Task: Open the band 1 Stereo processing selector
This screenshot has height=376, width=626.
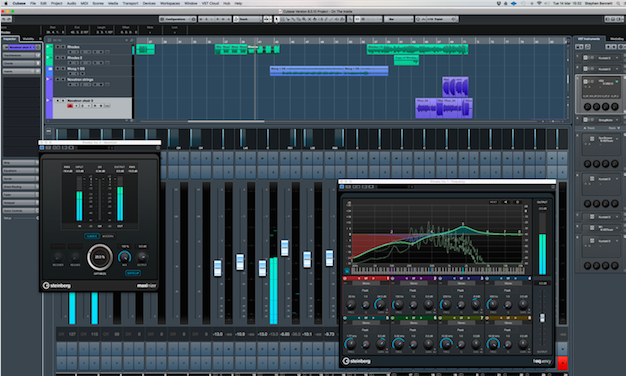Action: pyautogui.click(x=366, y=283)
